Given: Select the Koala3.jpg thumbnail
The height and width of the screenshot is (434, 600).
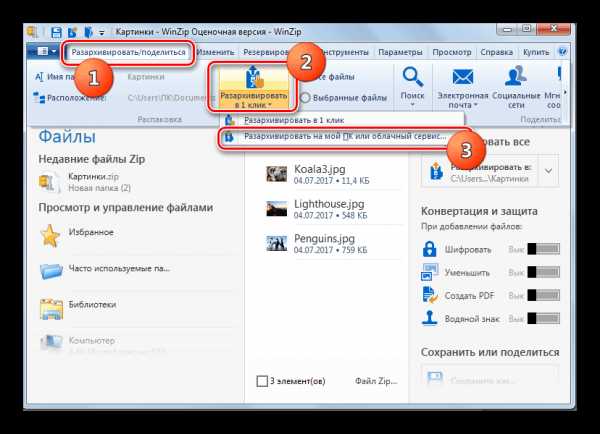Looking at the screenshot, I should (x=276, y=174).
